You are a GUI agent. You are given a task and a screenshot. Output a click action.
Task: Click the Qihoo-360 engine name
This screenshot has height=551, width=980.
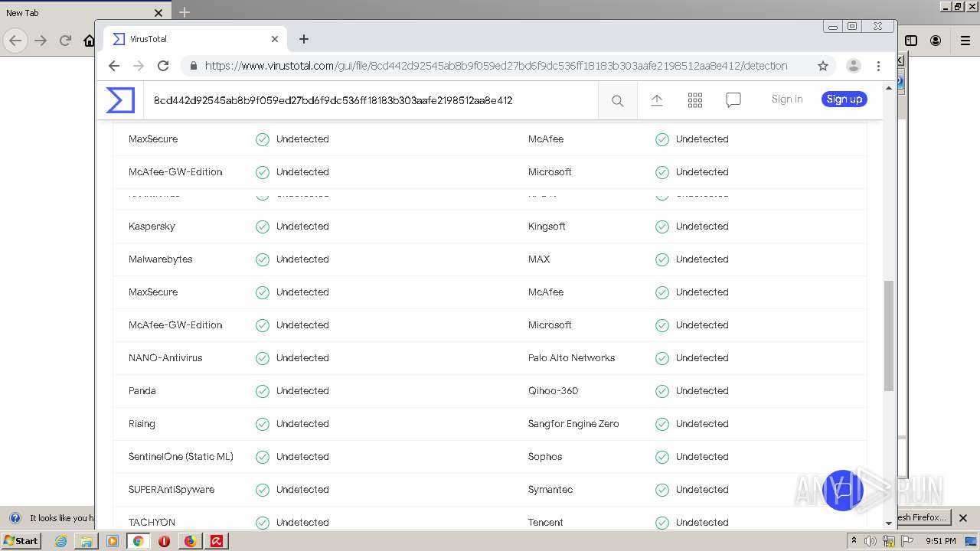point(554,391)
